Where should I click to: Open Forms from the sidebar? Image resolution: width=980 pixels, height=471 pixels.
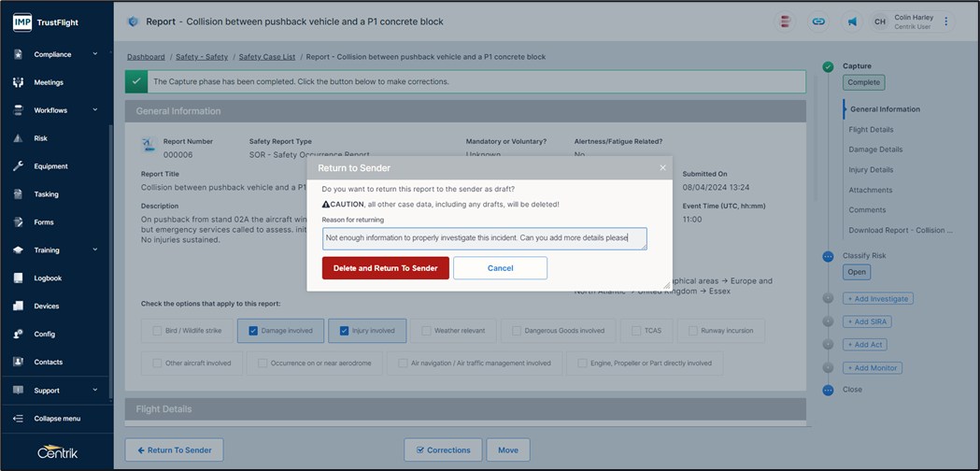pyautogui.click(x=44, y=222)
